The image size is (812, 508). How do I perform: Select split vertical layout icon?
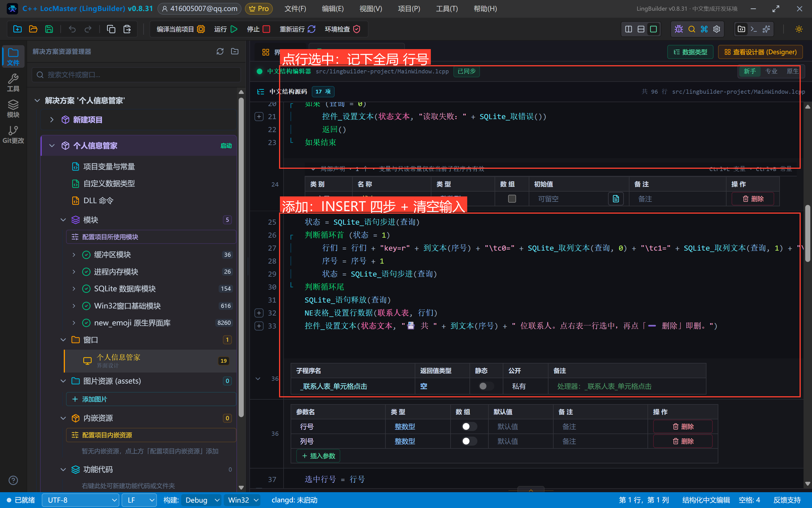click(628, 29)
